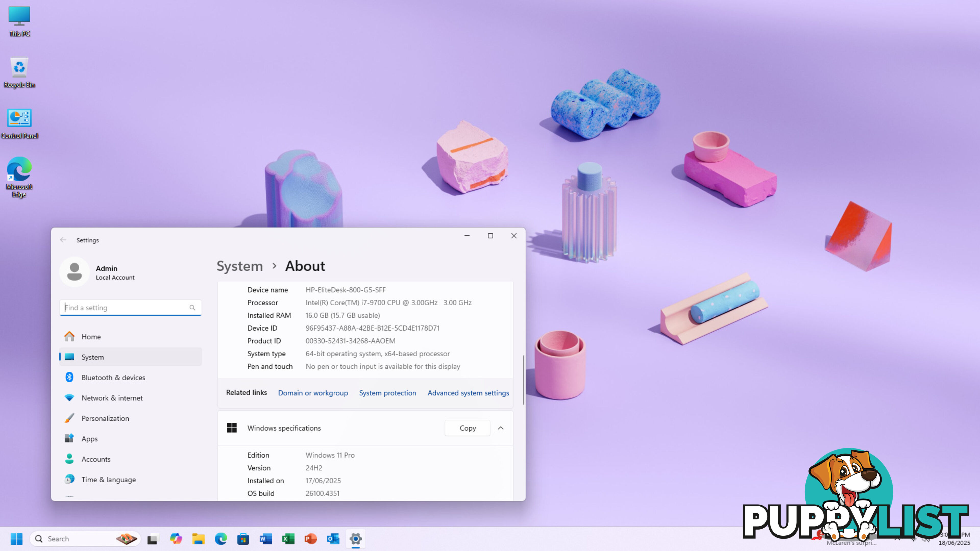The image size is (980, 551).
Task: Select the Product ID 00330-52431-34268-AAOEM
Action: 350,341
